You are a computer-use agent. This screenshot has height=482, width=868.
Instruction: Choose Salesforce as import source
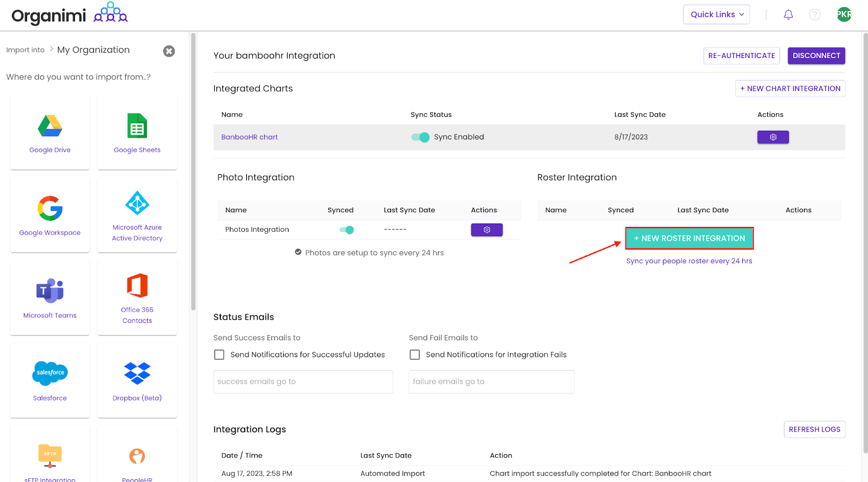[50, 380]
